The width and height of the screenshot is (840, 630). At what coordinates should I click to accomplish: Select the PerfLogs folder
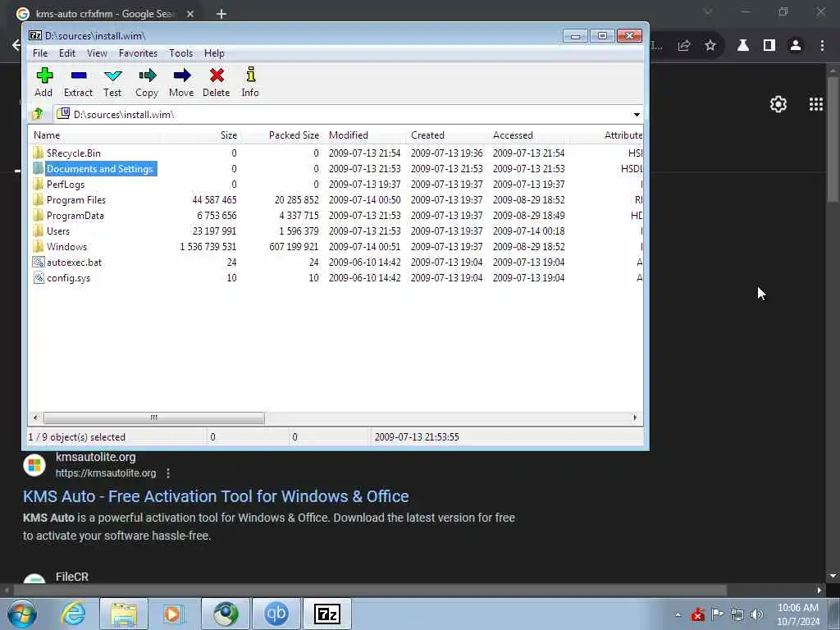click(66, 185)
